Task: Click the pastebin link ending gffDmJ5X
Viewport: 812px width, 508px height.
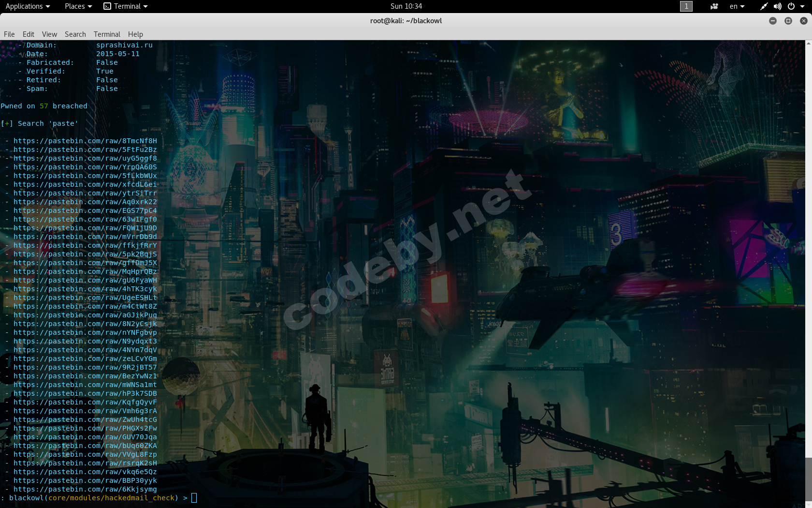Action: click(85, 263)
